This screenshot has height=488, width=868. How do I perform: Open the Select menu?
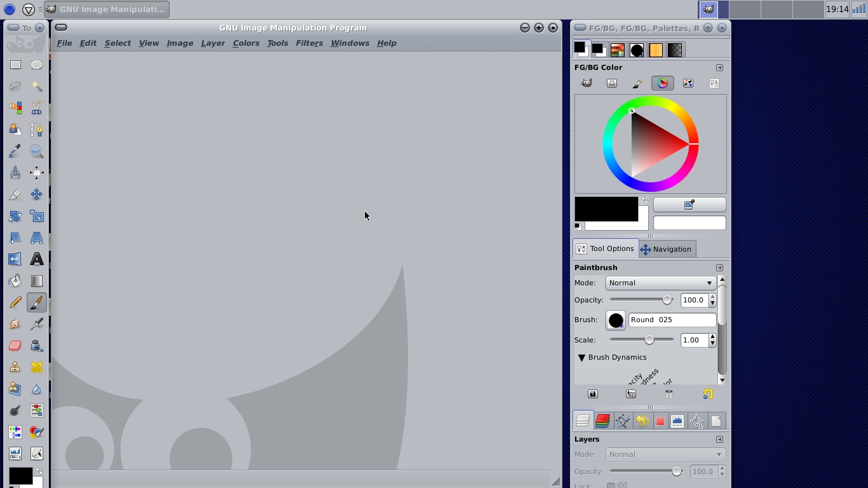[118, 43]
